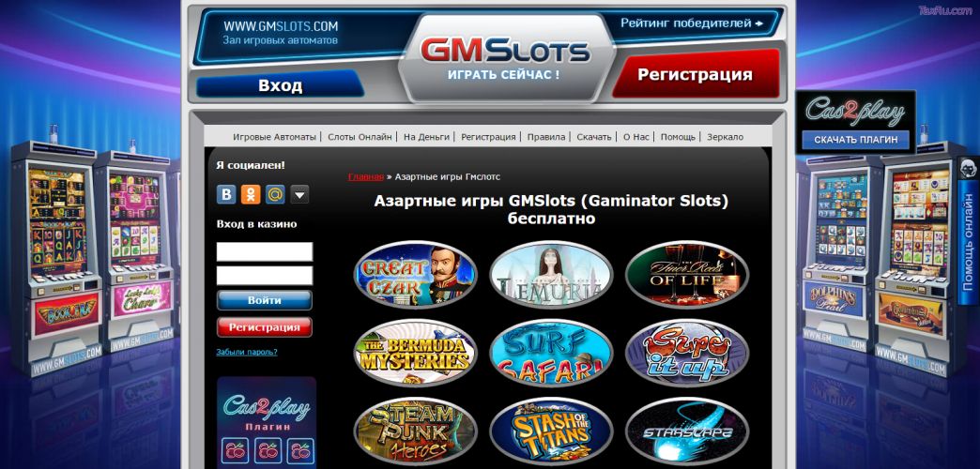Viewport: 980px width, 469px height.
Task: Open the Рейтинг победителей link
Action: coord(692,23)
